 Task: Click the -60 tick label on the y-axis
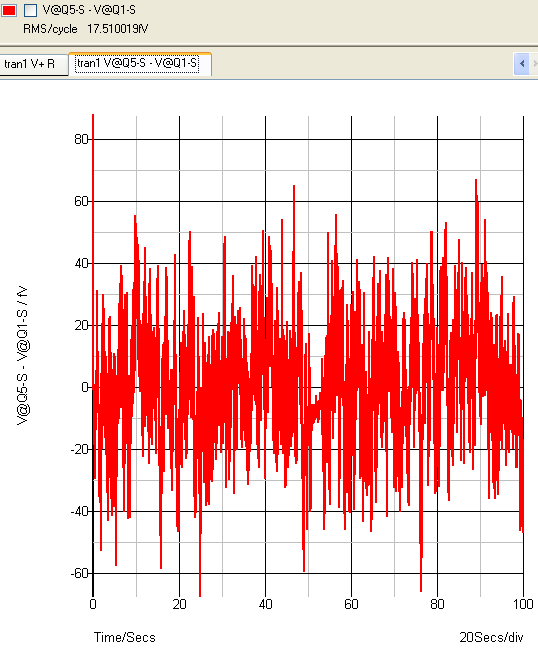click(79, 573)
